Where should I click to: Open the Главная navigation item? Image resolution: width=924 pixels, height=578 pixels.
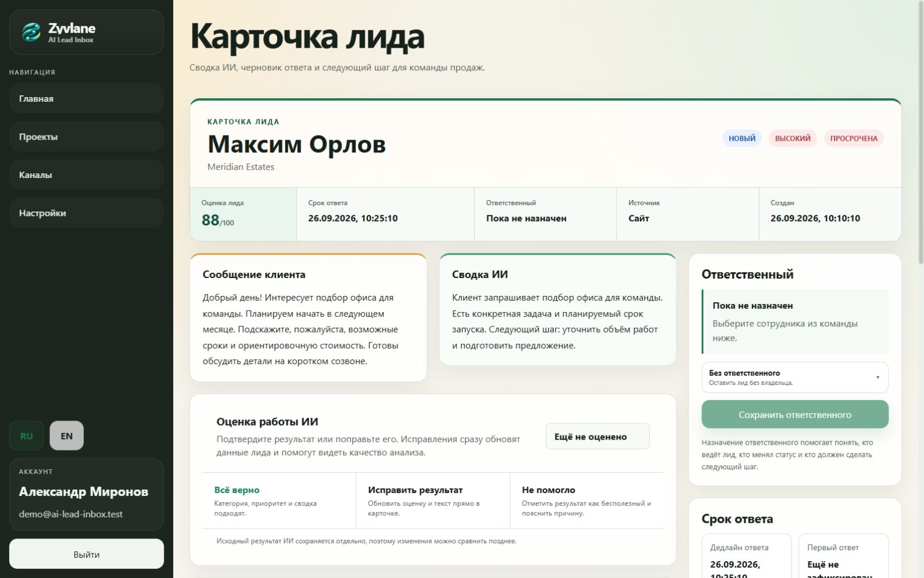point(87,98)
